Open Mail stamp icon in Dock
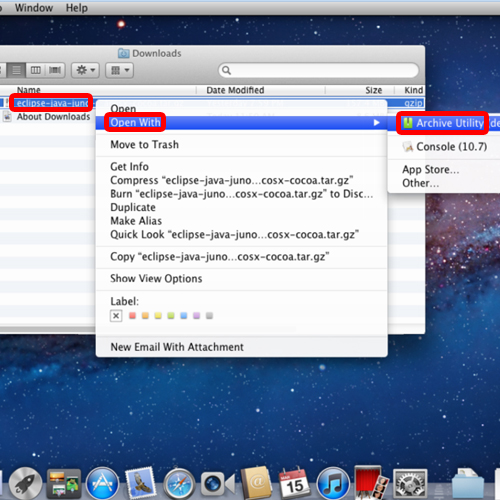Viewport: 500px width, 500px height. pyautogui.click(x=140, y=483)
